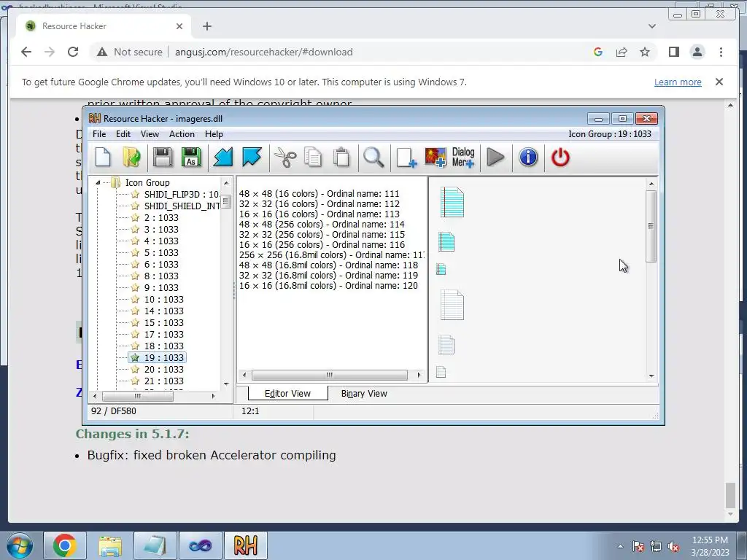Screen dimensions: 747x560
Task: Click the large white lined icon preview
Action: point(452,305)
